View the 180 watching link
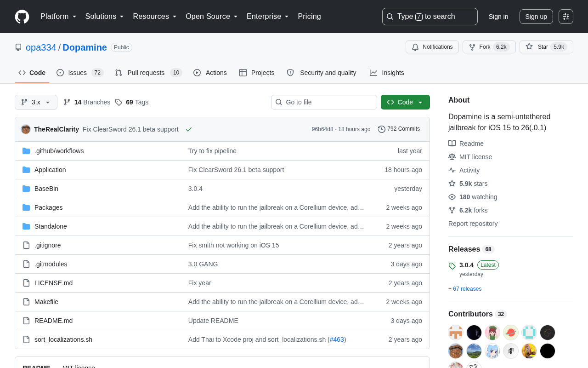588x368 pixels. [473, 197]
